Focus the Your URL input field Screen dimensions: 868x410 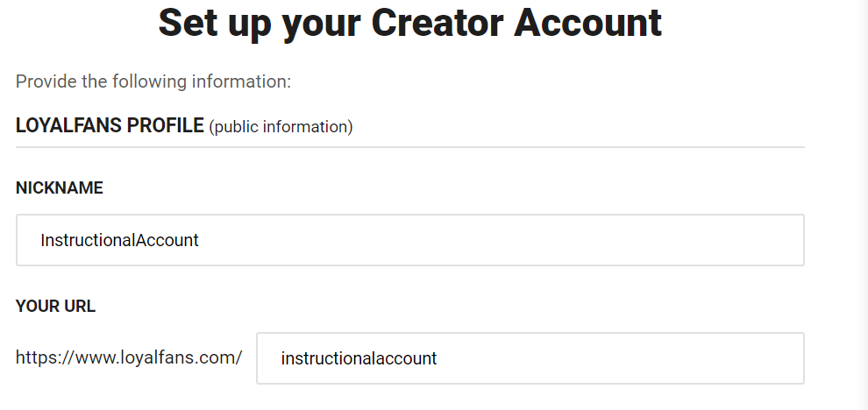(530, 358)
